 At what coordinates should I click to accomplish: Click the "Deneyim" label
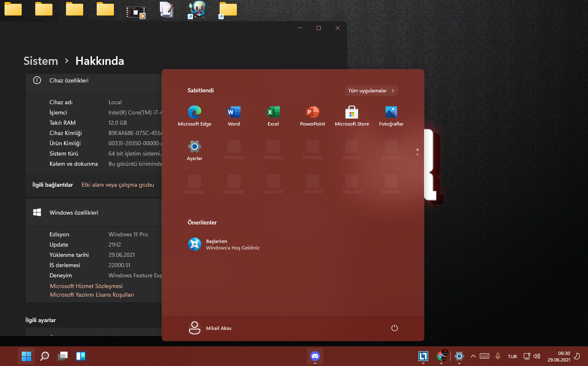(x=61, y=275)
